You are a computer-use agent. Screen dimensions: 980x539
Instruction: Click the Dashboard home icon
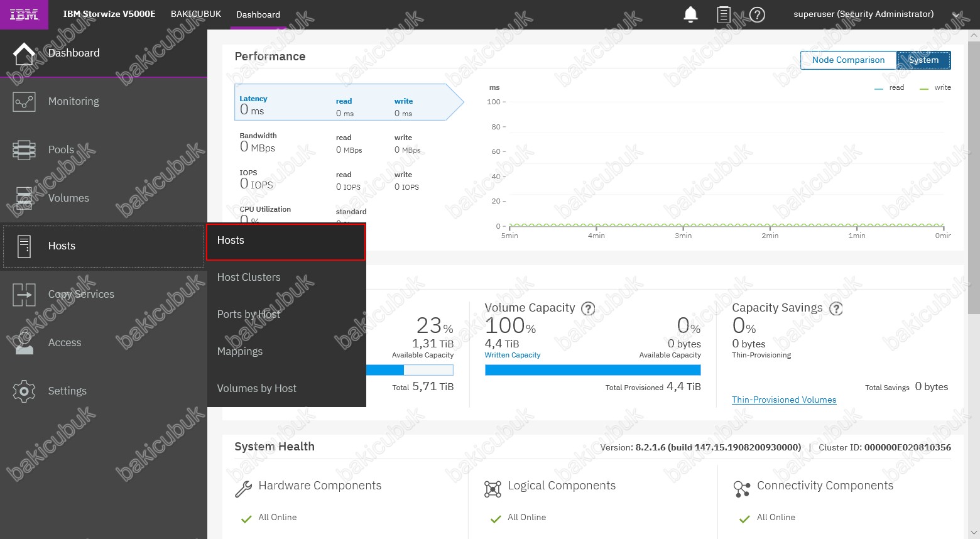tap(24, 53)
